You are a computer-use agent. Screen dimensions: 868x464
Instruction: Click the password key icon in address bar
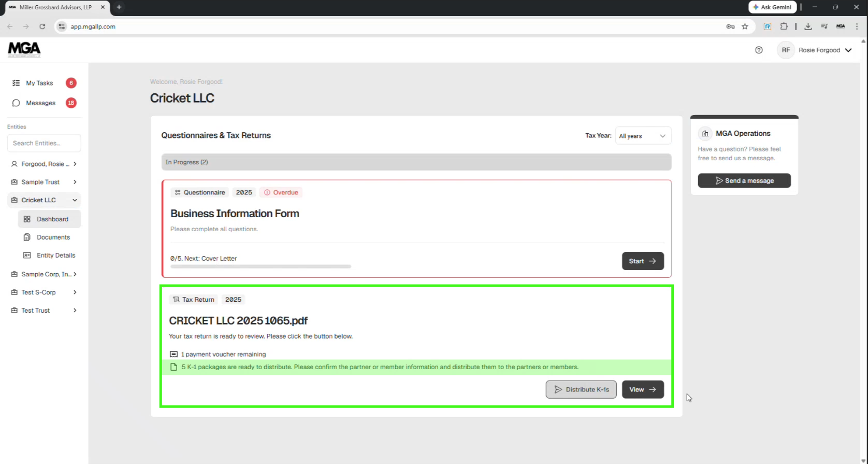pyautogui.click(x=730, y=26)
